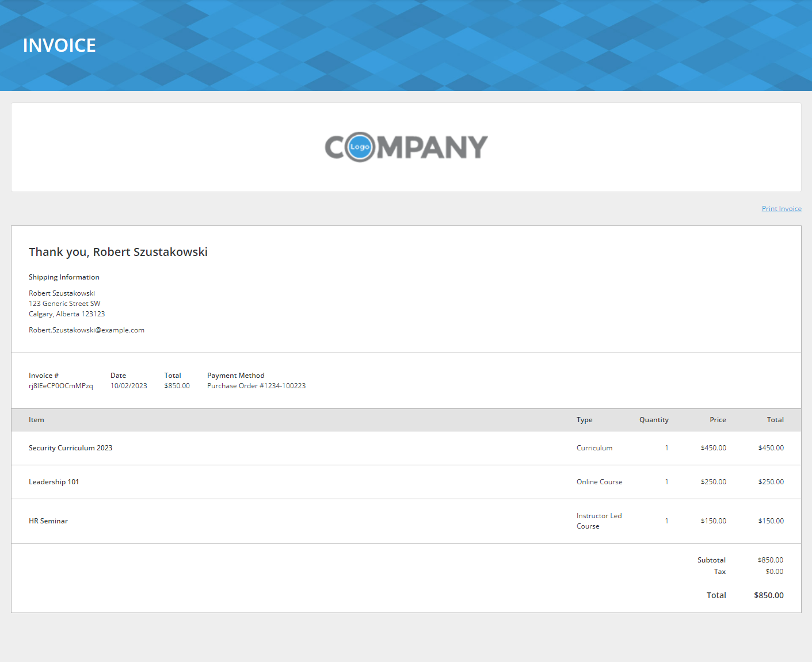Click the Shipping Information label
The height and width of the screenshot is (662, 812).
(64, 277)
